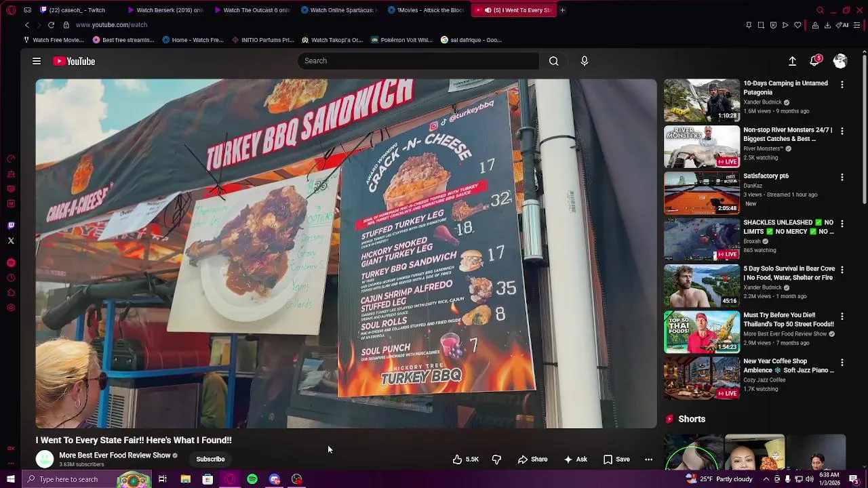The height and width of the screenshot is (488, 868).
Task: Switch to the 1Movies Attack the Block tab
Action: pyautogui.click(x=427, y=10)
